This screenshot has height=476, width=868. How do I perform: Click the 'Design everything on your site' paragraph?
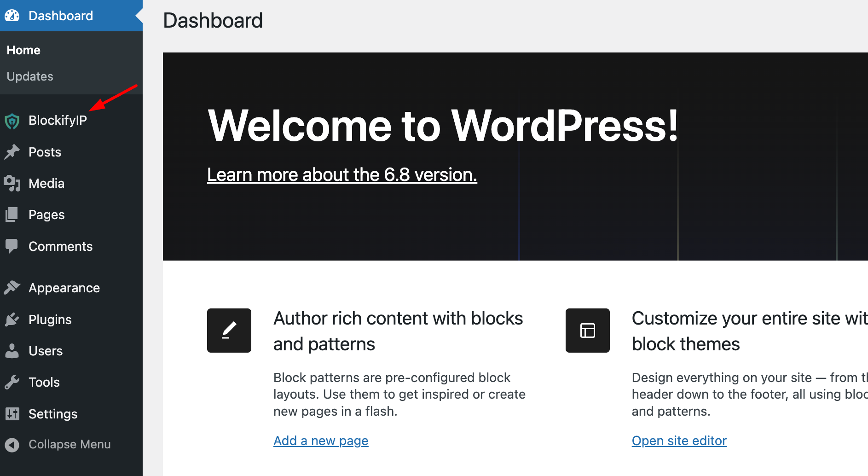pos(750,395)
